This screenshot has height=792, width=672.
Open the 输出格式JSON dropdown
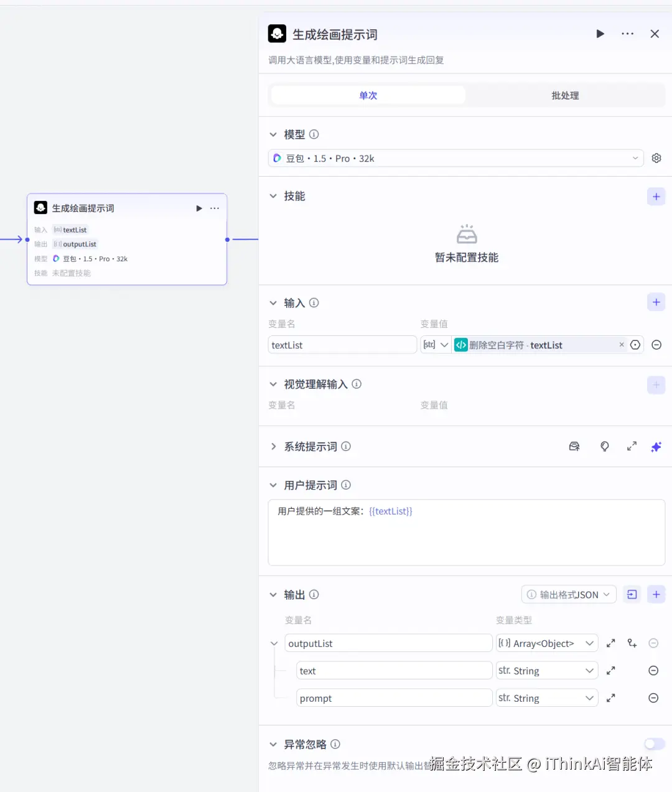569,595
